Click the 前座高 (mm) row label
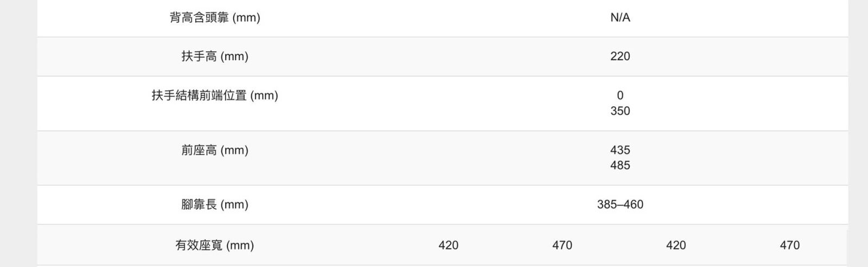 pos(214,150)
